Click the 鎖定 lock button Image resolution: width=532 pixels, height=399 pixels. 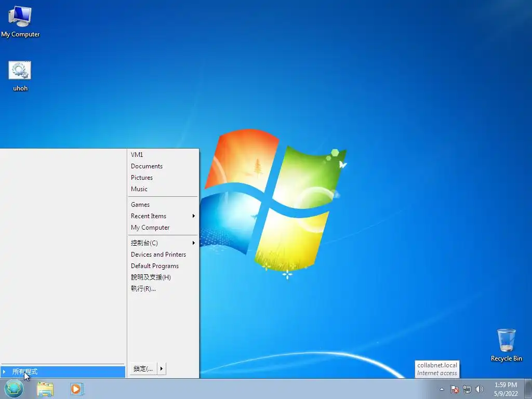coord(143,368)
